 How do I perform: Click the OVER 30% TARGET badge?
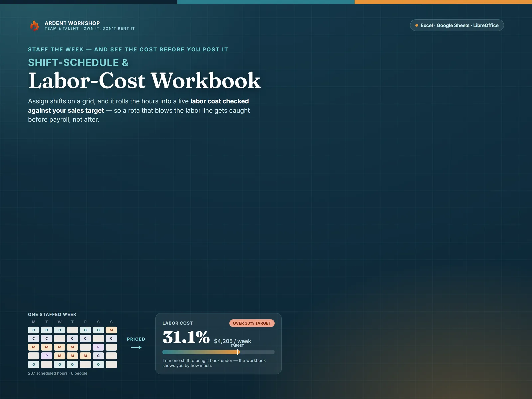point(252,323)
